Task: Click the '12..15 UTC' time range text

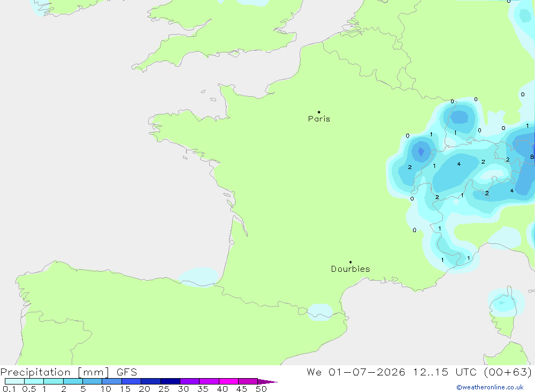Action: click(445, 372)
